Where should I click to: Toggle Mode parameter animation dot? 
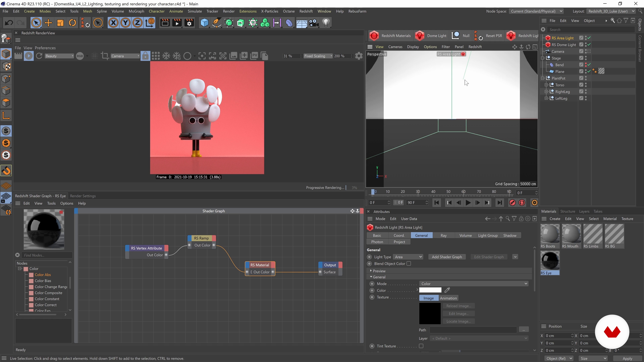pyautogui.click(x=372, y=284)
